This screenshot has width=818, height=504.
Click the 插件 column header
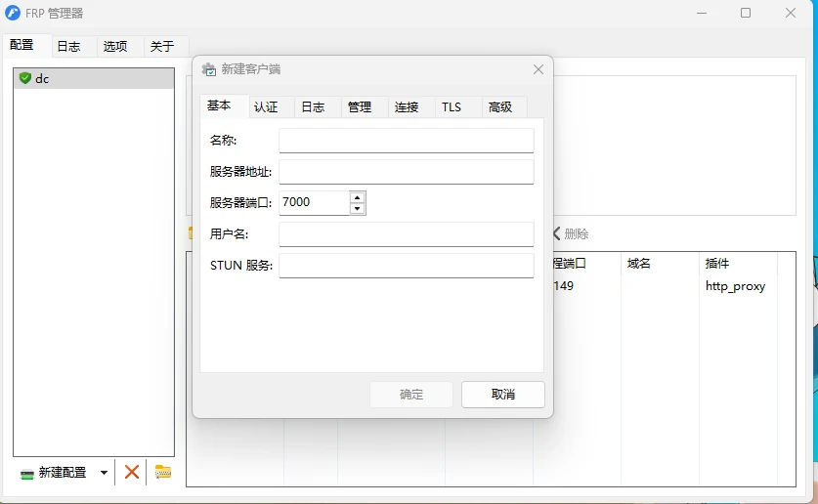tap(738, 263)
